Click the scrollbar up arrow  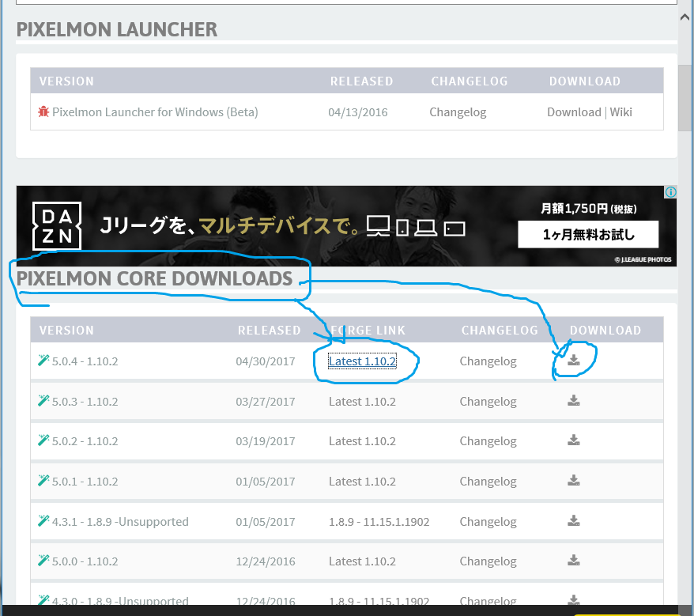685,17
